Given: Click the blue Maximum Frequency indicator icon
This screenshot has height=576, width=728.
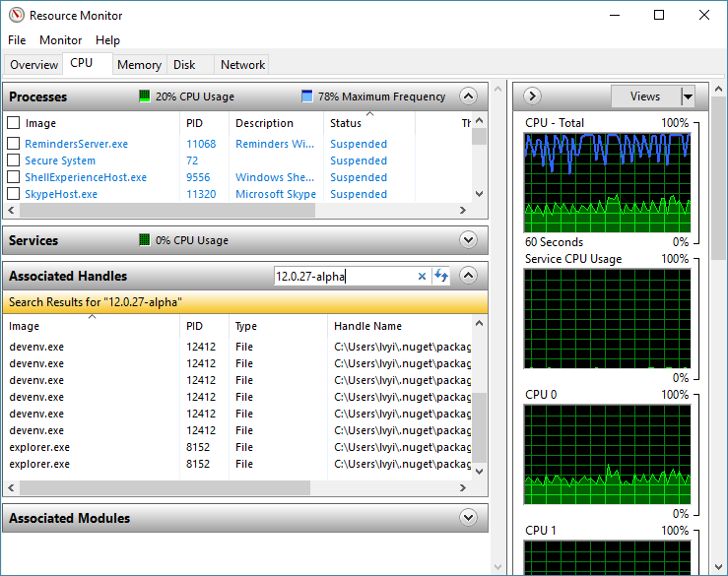Looking at the screenshot, I should (307, 96).
